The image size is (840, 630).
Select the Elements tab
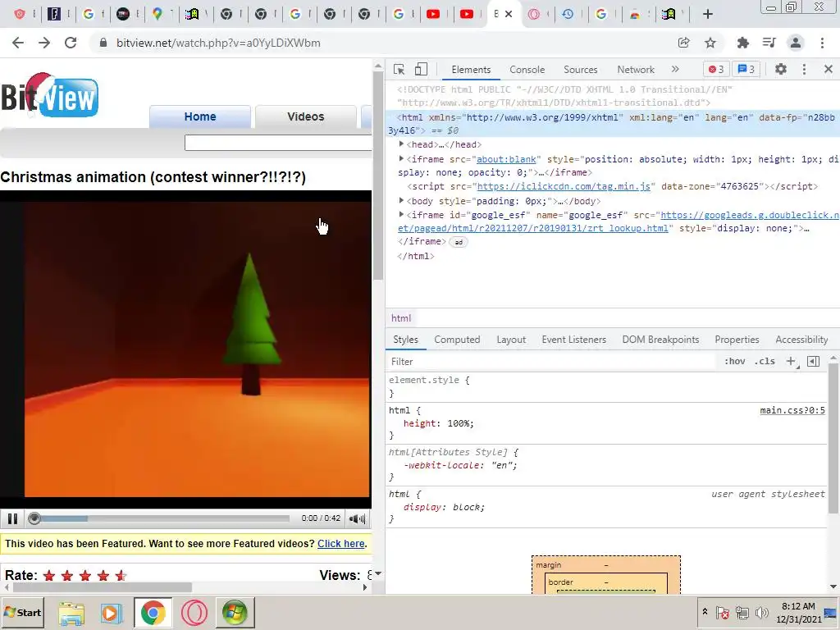click(x=471, y=70)
